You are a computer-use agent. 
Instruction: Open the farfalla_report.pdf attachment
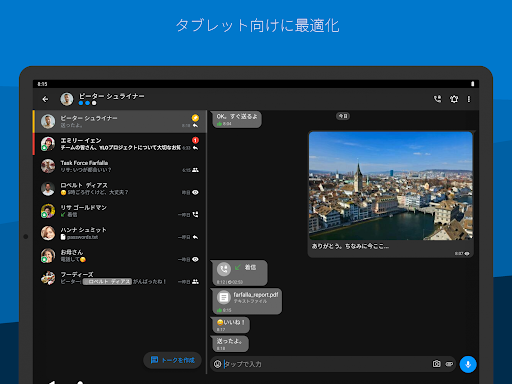[x=247, y=301]
